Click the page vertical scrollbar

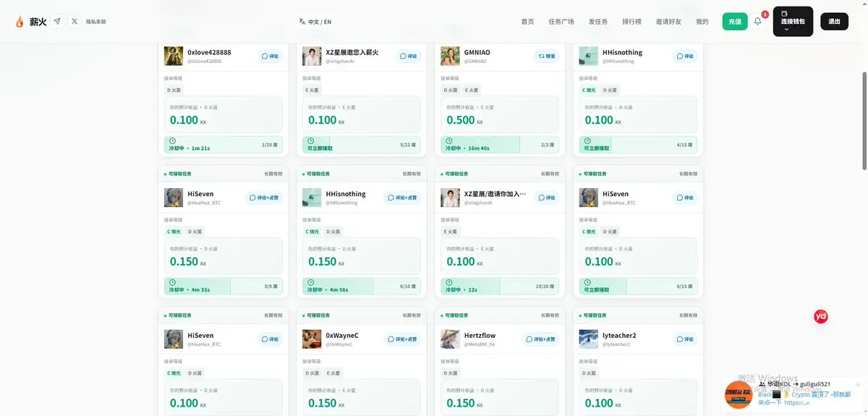click(864, 119)
